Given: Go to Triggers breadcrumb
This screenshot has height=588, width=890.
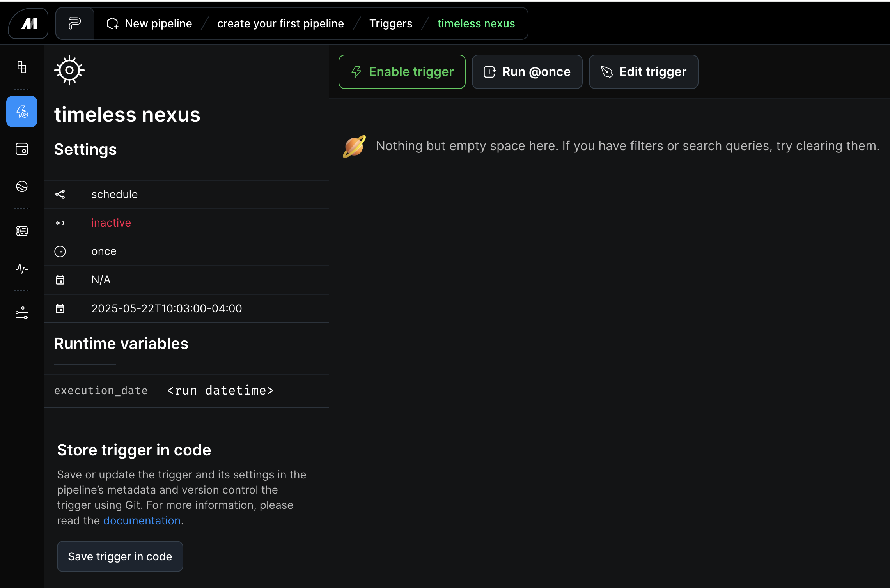Looking at the screenshot, I should tap(390, 24).
